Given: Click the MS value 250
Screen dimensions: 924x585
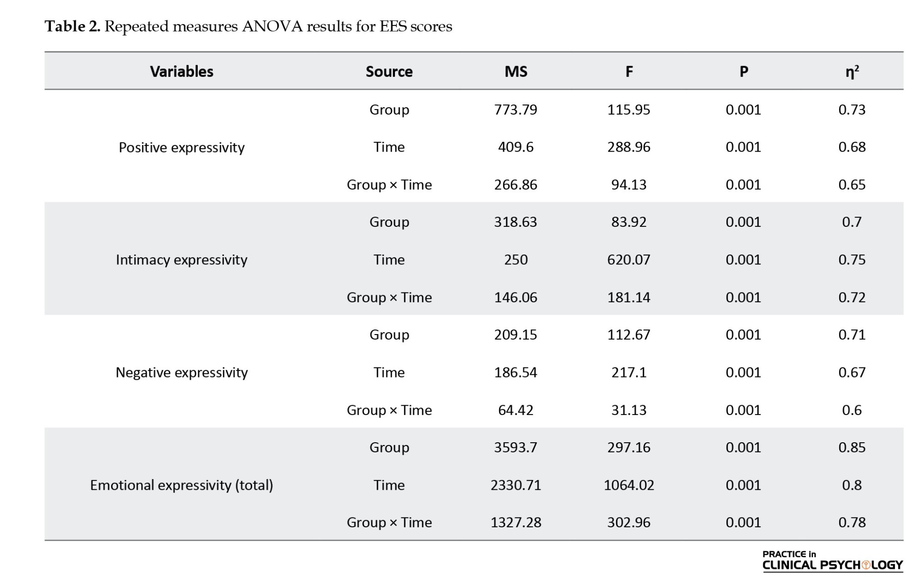Looking at the screenshot, I should 516,260.
